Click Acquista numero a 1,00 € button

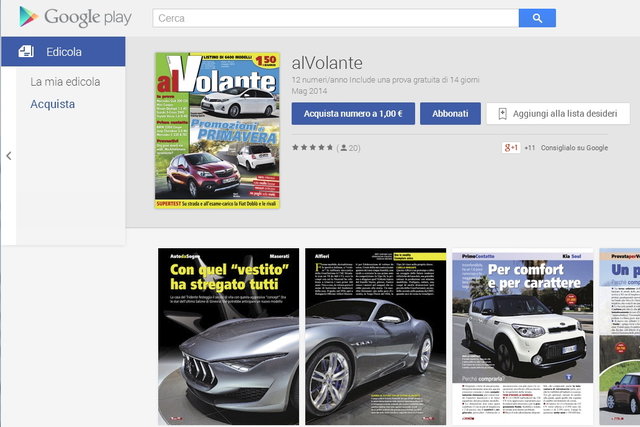(353, 113)
